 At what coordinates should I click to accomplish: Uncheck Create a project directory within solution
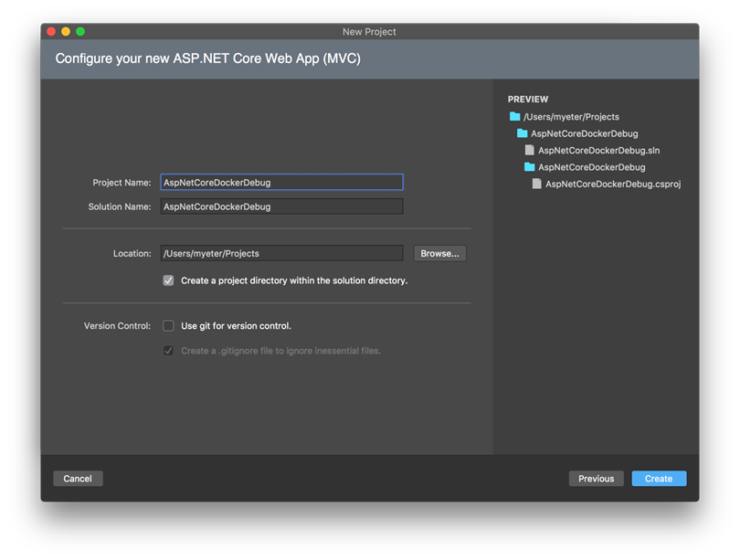click(168, 280)
